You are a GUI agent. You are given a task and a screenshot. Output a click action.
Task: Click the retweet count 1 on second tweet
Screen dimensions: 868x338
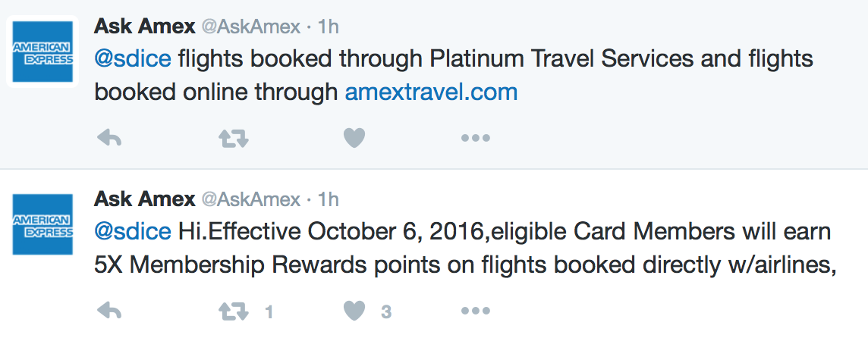269,312
